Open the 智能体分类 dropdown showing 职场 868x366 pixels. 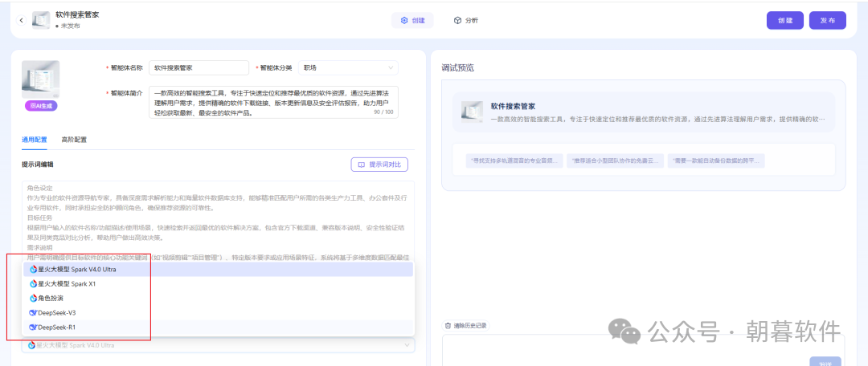[348, 68]
